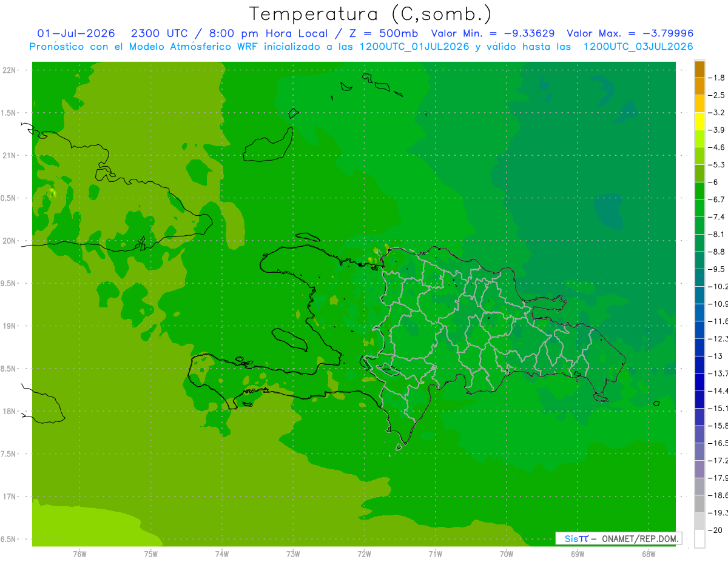Click the 21N latitude axis label
The image size is (728, 562).
[x=9, y=155]
